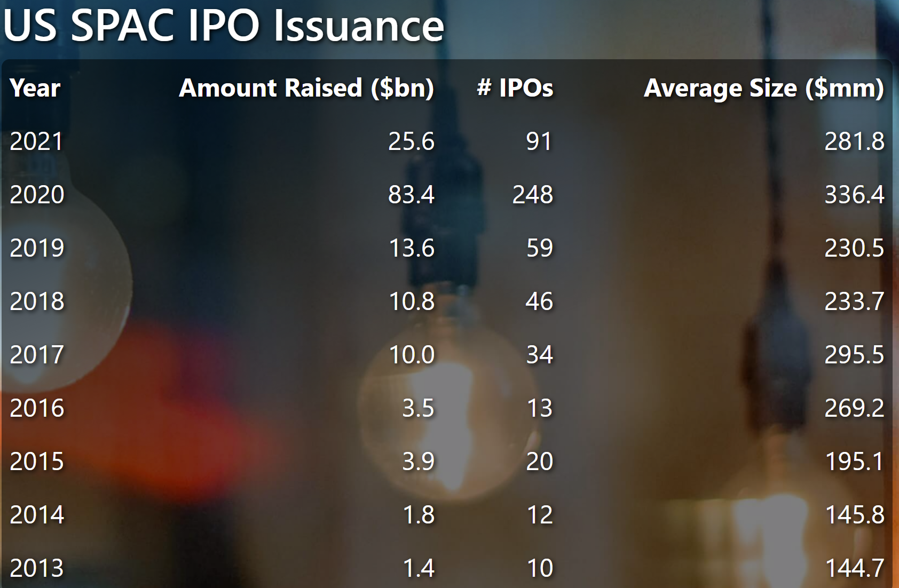Click the 34 IPOs cell for 2017
The height and width of the screenshot is (588, 899).
pyautogui.click(x=539, y=355)
